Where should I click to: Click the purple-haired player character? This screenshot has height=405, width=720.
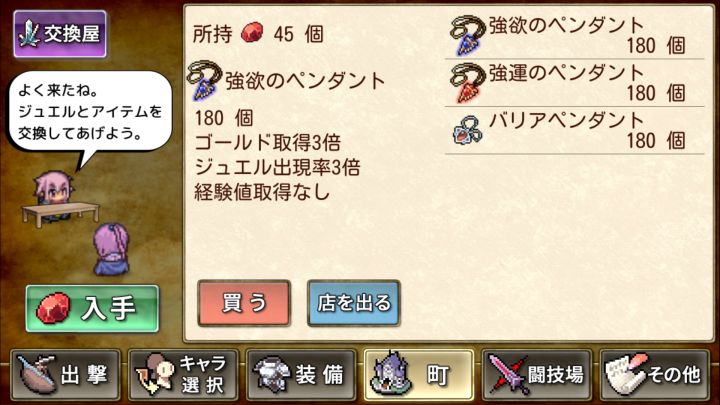[111, 249]
